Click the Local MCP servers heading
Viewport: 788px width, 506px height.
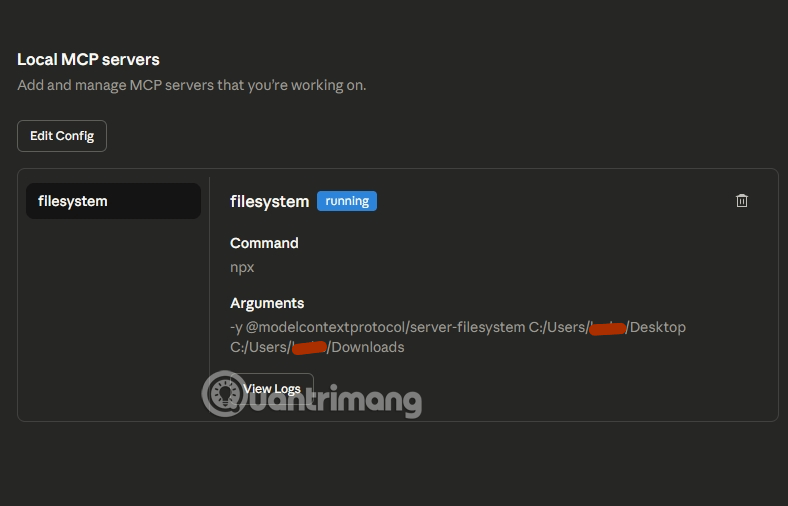(88, 59)
